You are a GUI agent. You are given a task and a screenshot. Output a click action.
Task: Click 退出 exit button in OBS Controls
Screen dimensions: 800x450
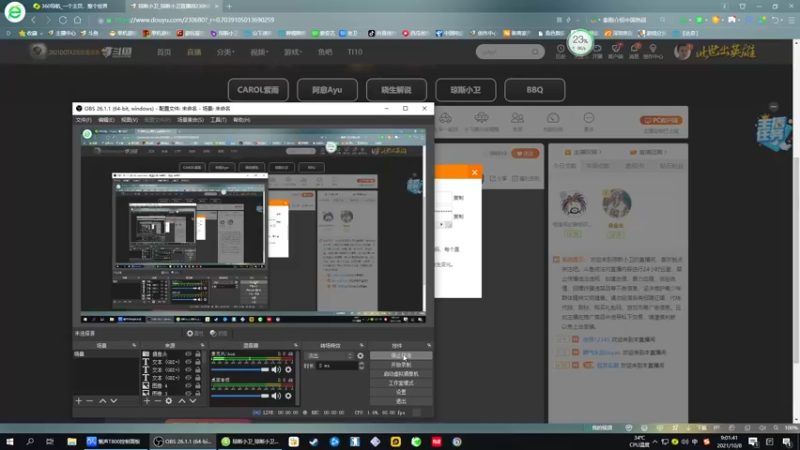click(x=401, y=402)
